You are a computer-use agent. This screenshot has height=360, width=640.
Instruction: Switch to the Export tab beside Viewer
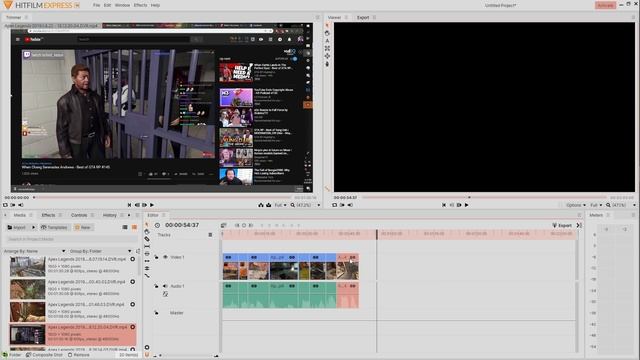coord(363,18)
